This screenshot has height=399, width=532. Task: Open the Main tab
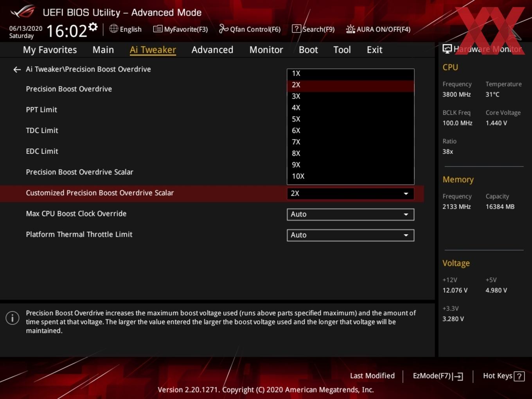pyautogui.click(x=103, y=50)
